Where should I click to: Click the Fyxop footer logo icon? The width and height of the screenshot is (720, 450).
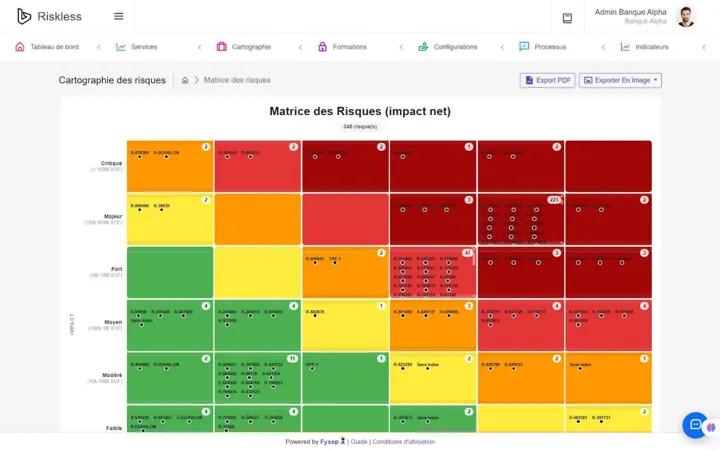(x=343, y=441)
